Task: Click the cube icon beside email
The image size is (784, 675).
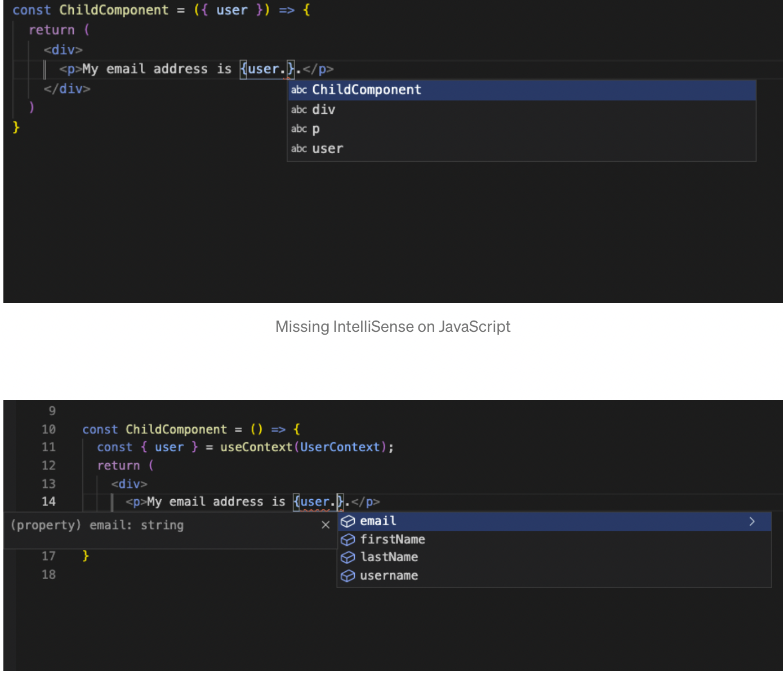Action: (348, 521)
